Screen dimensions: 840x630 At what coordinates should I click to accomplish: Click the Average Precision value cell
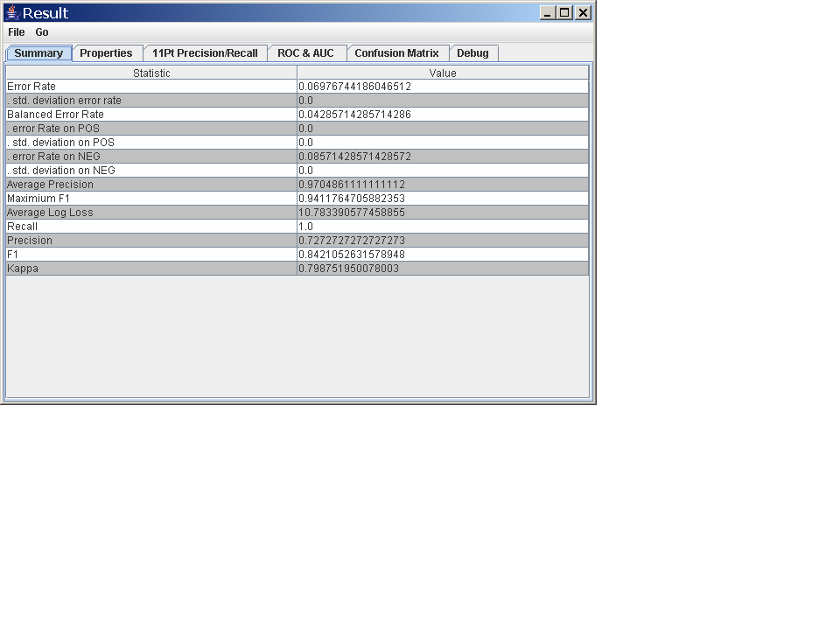[x=443, y=185]
